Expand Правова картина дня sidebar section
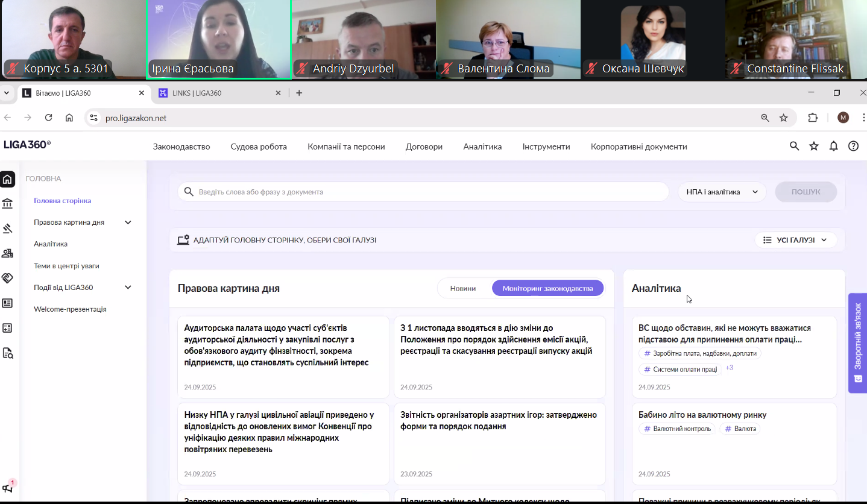This screenshot has width=867, height=504. 128,222
